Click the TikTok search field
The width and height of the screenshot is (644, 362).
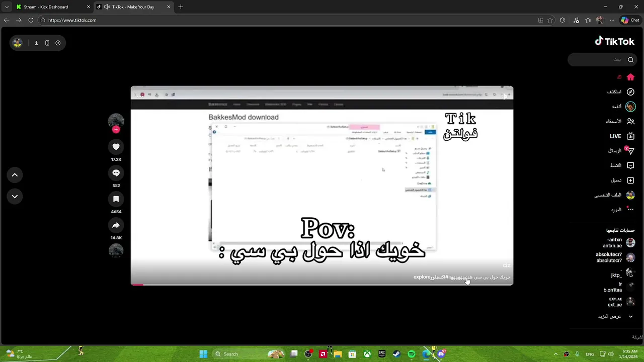[602, 59]
